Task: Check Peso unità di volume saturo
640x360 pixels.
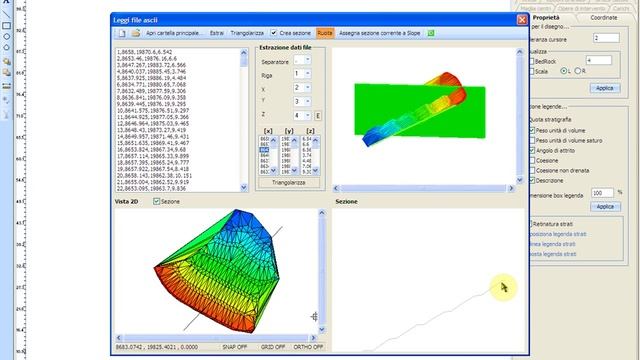Action: point(531,140)
